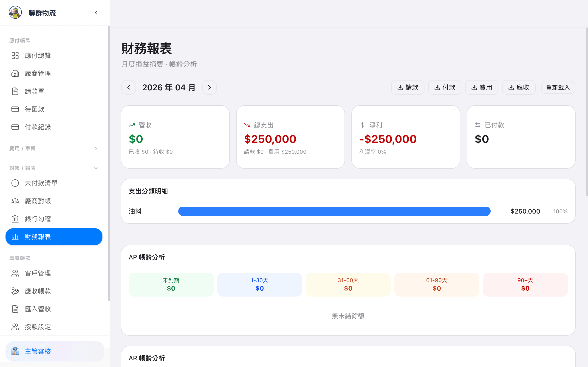Open 付款紀錄 in the sidebar

[x=38, y=127]
